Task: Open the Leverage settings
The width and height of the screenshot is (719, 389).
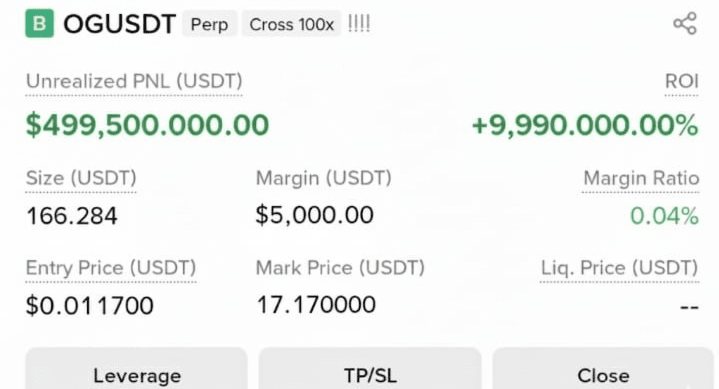Action: [136, 371]
